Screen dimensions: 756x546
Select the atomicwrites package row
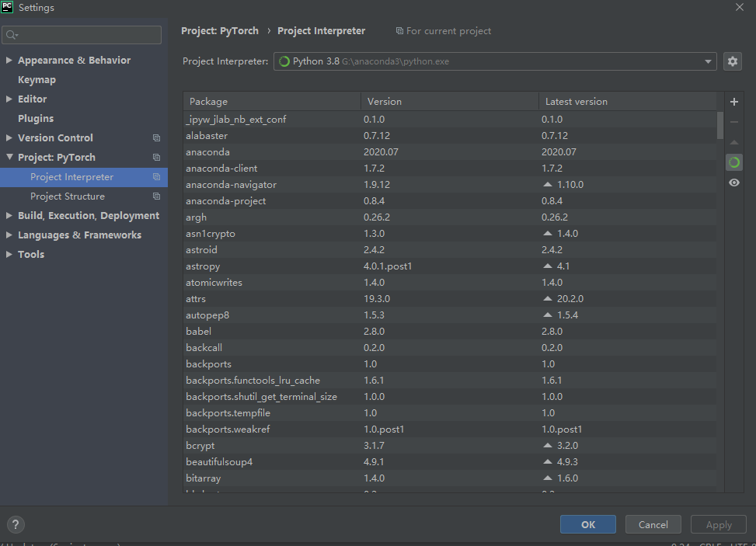450,283
